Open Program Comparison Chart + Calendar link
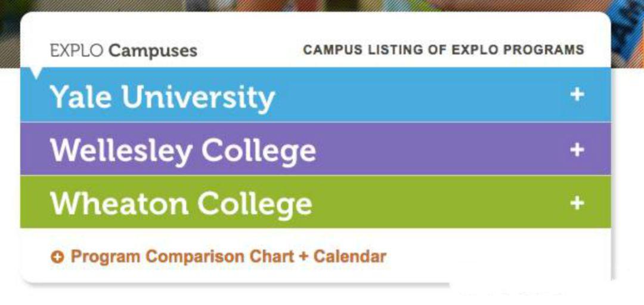Viewport: 644px width, 305px height. 228,257
